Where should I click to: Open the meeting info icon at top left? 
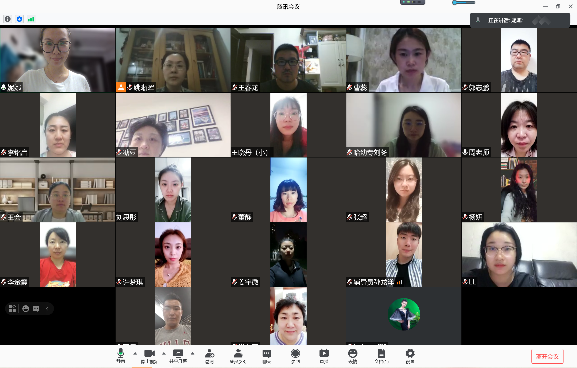point(8,19)
